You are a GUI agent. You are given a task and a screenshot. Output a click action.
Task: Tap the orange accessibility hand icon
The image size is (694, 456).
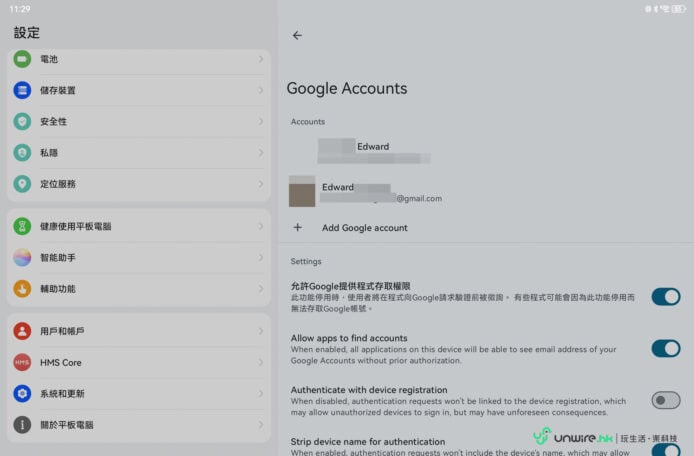22,288
